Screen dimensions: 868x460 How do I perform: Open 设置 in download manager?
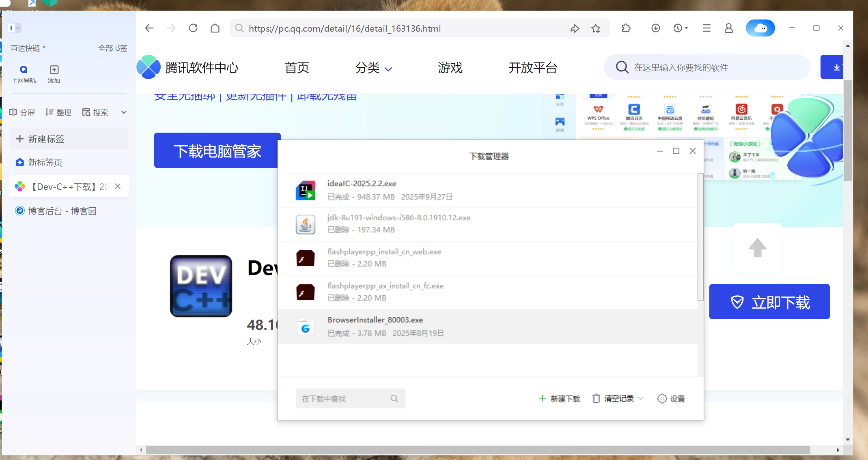(x=671, y=399)
